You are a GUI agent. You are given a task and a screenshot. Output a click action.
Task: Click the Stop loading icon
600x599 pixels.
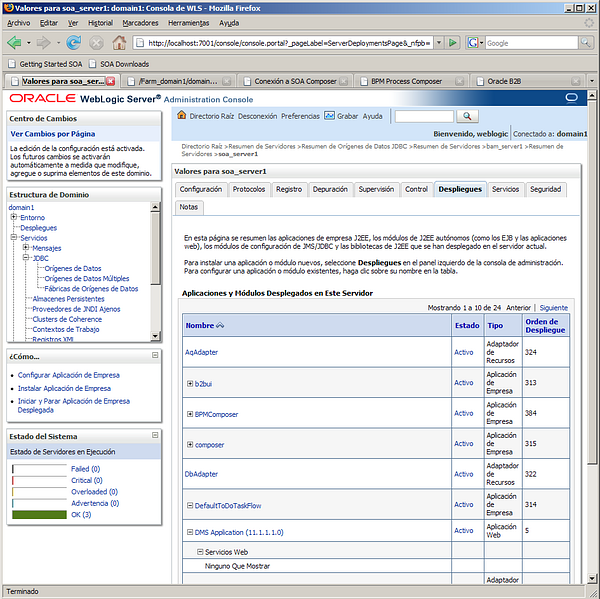[96, 43]
